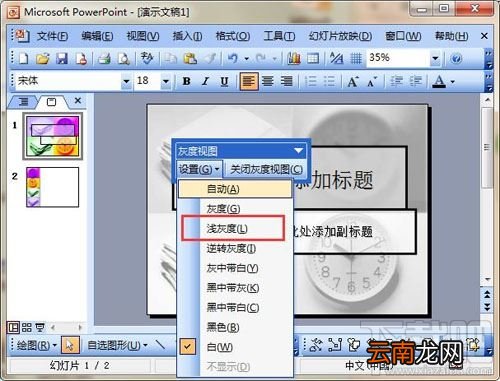Open the 宋体 font name dropdown
The width and height of the screenshot is (500, 381).
point(126,81)
